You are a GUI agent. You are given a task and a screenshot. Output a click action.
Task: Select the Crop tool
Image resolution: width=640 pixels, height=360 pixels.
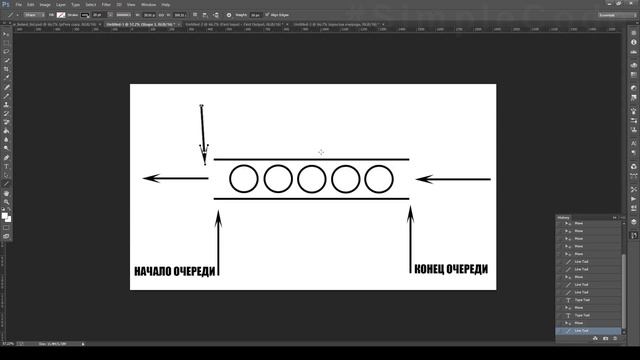pyautogui.click(x=6, y=69)
